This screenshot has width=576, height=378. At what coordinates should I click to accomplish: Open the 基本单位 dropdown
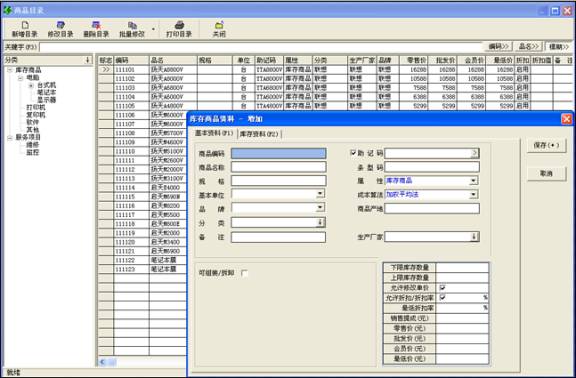tap(320, 194)
